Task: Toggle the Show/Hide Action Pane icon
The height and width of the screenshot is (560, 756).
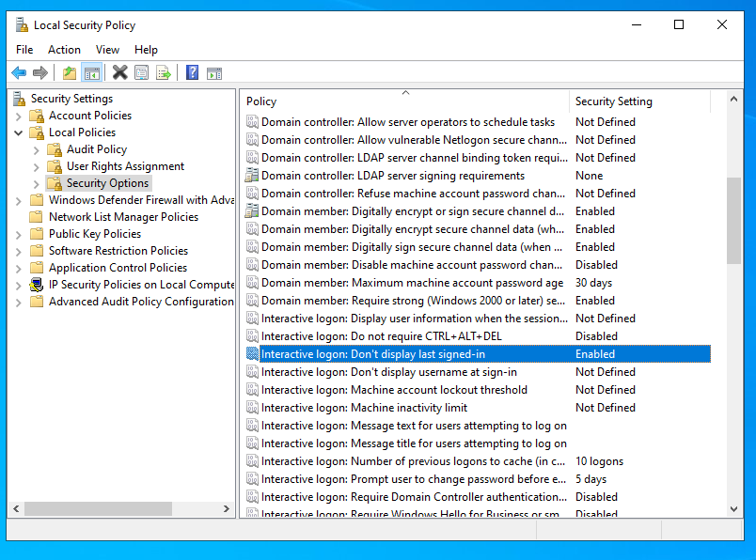Action: [x=214, y=72]
